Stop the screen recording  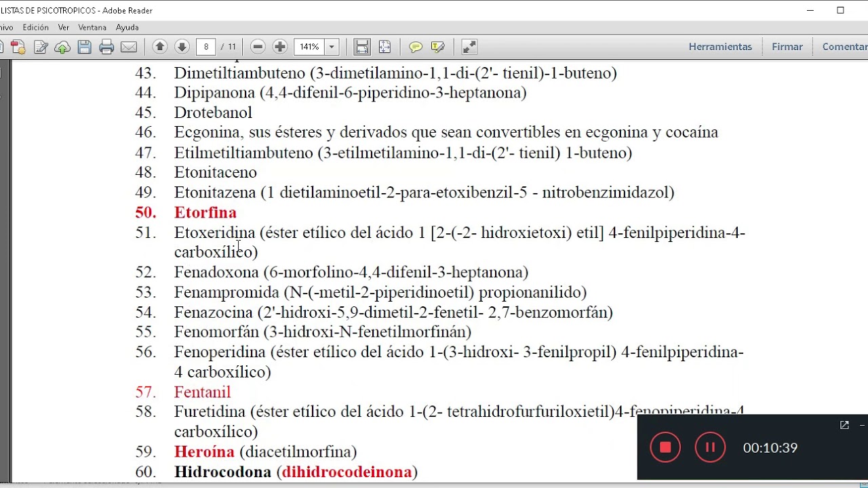[x=665, y=447]
